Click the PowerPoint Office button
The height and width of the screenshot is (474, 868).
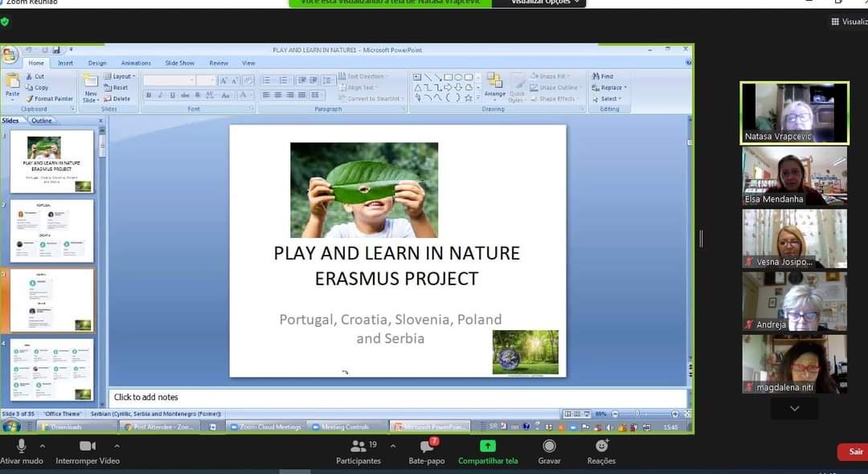pos(10,55)
